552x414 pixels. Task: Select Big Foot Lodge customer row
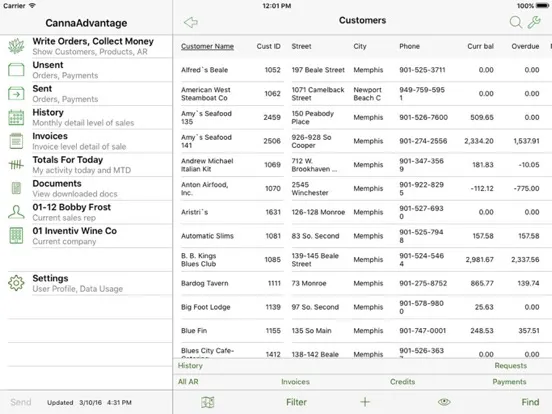(363, 307)
